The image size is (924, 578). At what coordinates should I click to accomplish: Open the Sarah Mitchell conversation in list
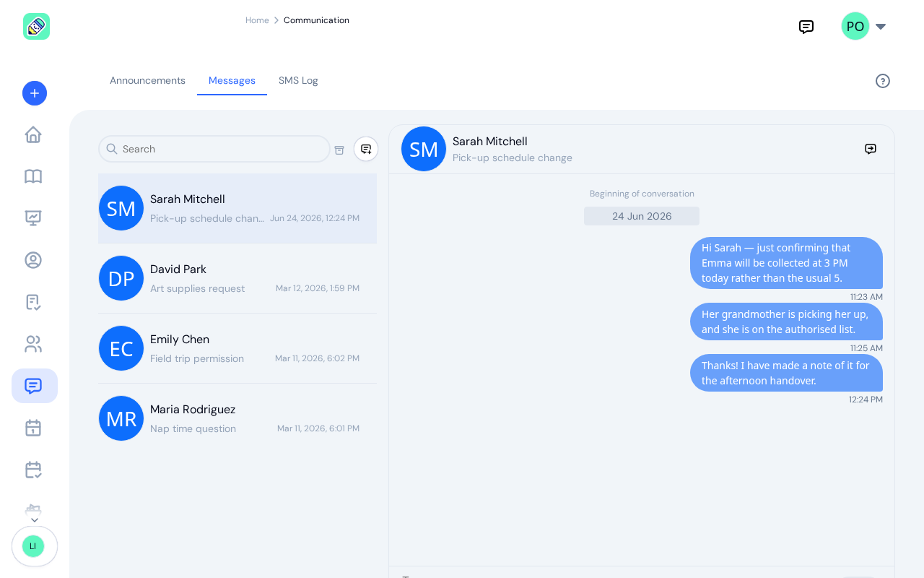[x=237, y=208]
